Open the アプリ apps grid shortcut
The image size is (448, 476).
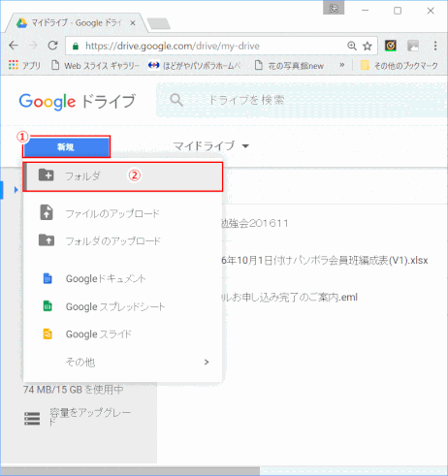[24, 66]
